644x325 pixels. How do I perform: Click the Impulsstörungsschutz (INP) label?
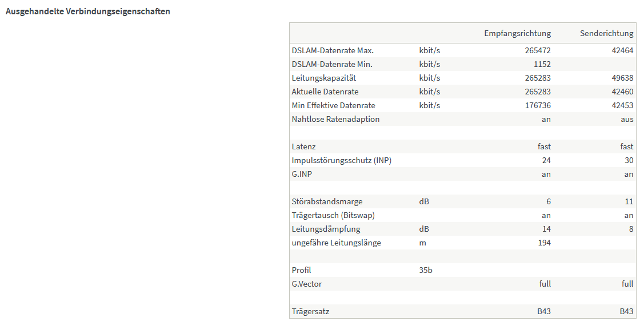tap(341, 160)
